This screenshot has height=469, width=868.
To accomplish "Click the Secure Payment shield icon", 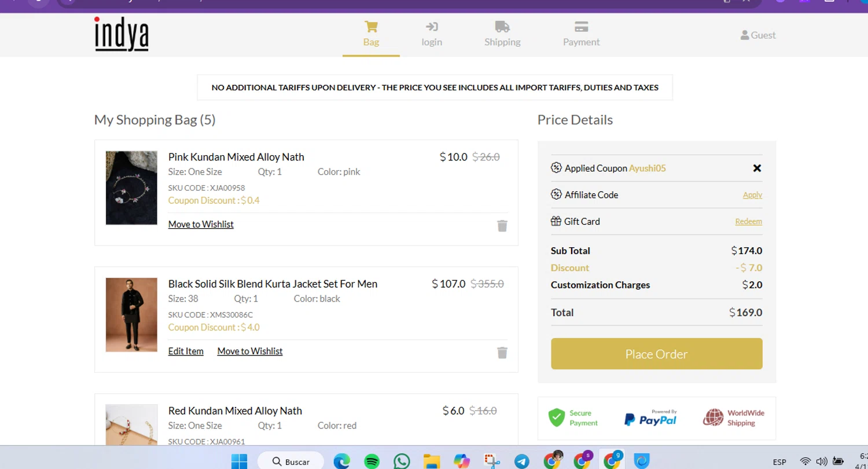I will click(557, 417).
